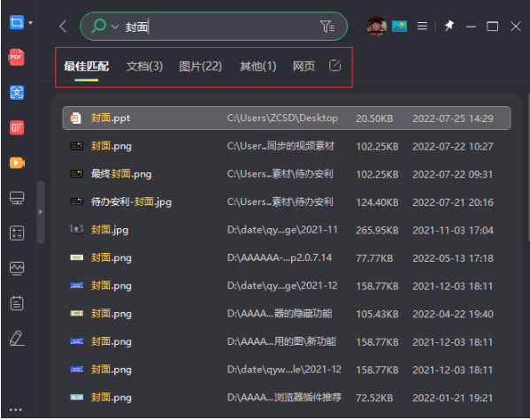Pin the search window

click(449, 26)
